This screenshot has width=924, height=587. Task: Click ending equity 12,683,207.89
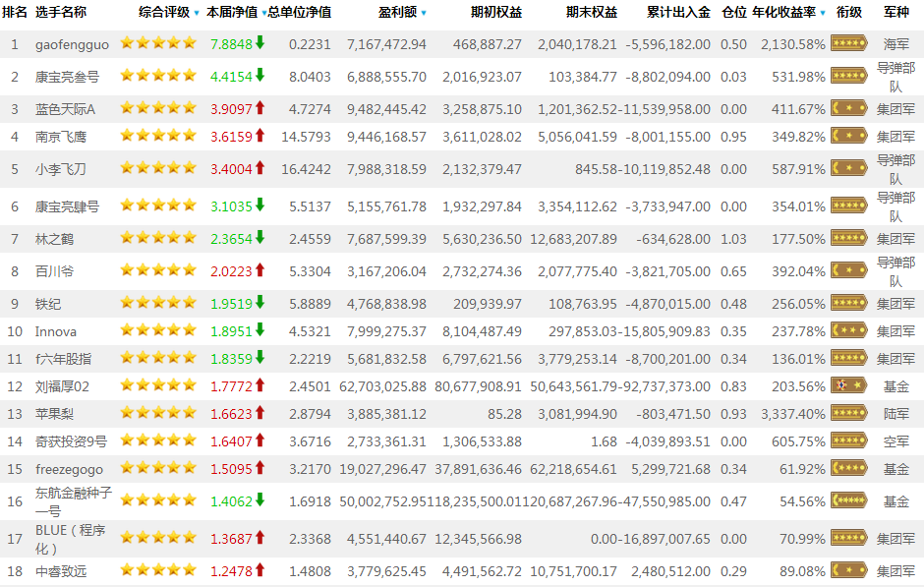[x=573, y=239]
